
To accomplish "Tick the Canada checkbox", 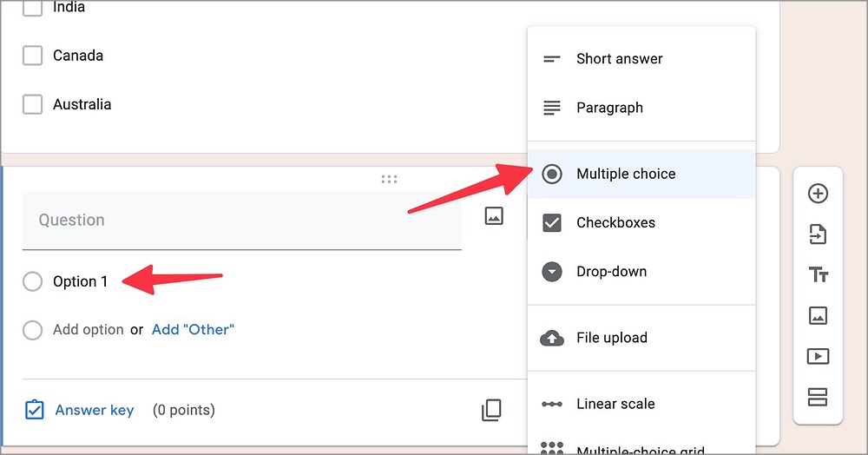I will click(x=32, y=56).
